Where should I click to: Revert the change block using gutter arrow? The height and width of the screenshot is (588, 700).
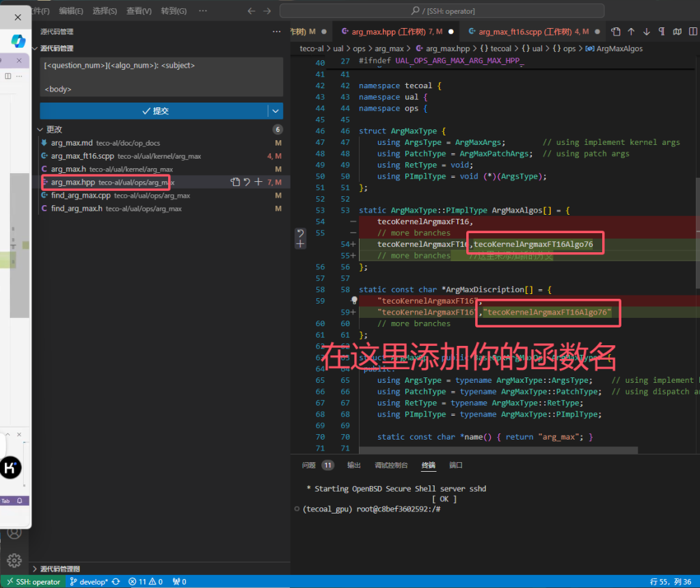[300, 233]
